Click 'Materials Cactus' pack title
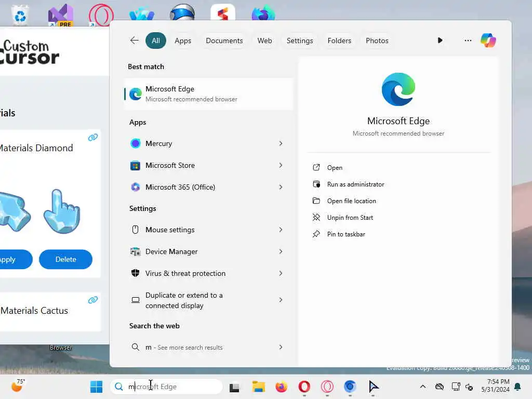532x399 pixels. pyautogui.click(x=34, y=311)
